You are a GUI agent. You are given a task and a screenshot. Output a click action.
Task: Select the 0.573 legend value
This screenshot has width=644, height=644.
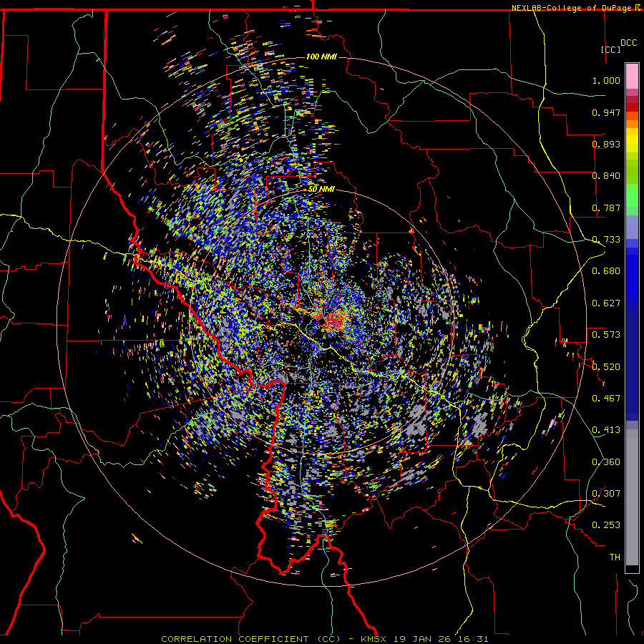(606, 335)
